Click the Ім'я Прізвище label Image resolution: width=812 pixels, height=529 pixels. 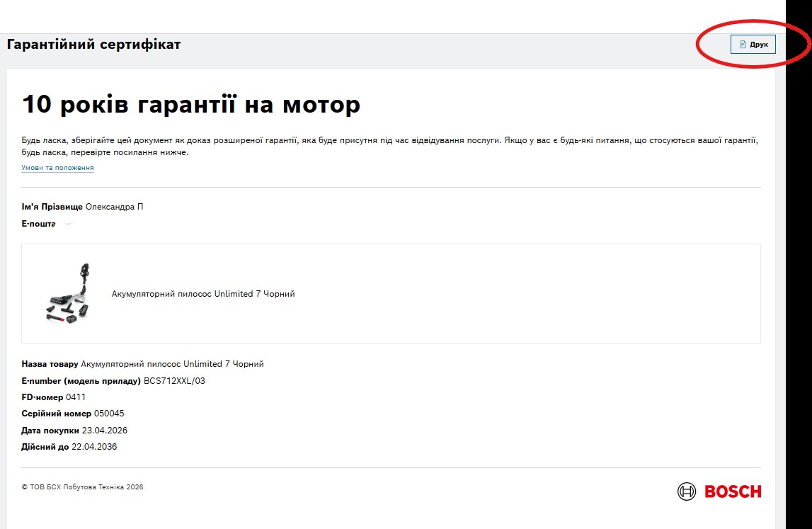(52, 207)
